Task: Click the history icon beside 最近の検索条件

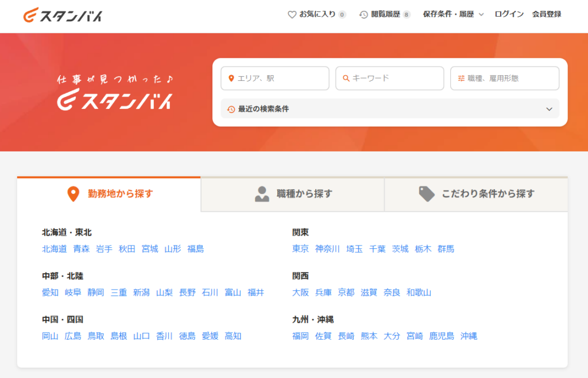Action: point(231,109)
